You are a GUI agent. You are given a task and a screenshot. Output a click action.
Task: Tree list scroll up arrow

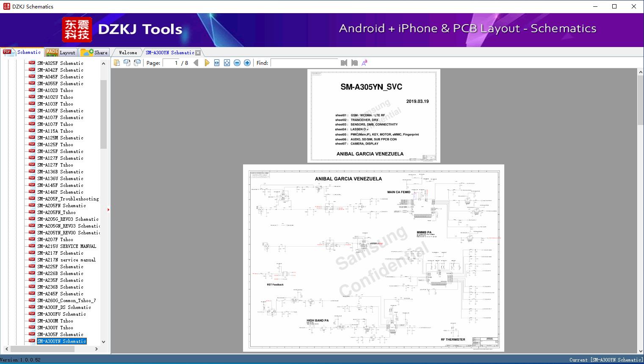[x=103, y=64]
